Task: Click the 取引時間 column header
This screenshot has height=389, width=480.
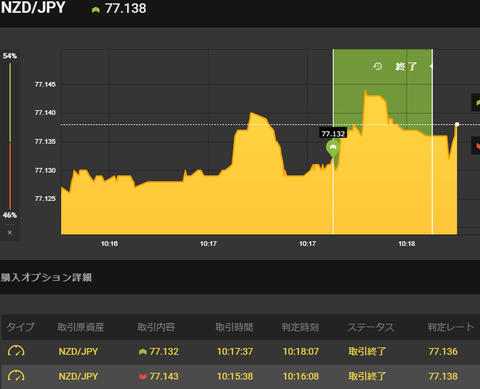Action: 234,327
